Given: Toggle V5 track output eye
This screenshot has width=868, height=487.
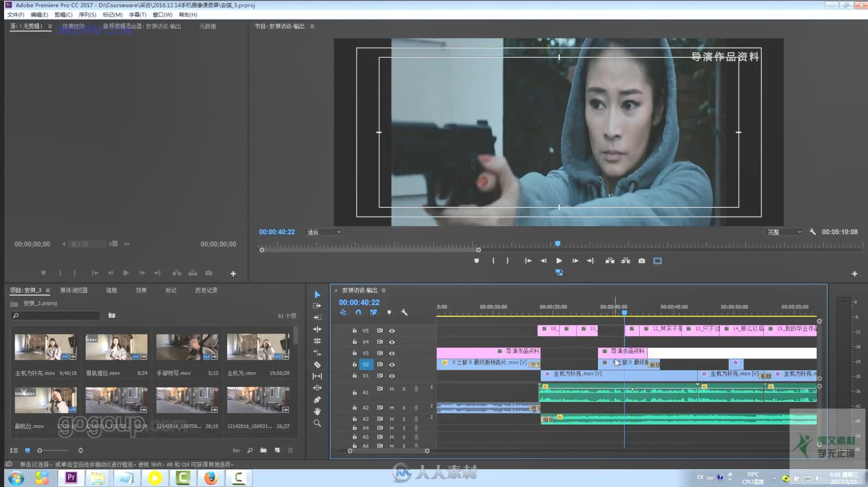Looking at the screenshot, I should (392, 330).
